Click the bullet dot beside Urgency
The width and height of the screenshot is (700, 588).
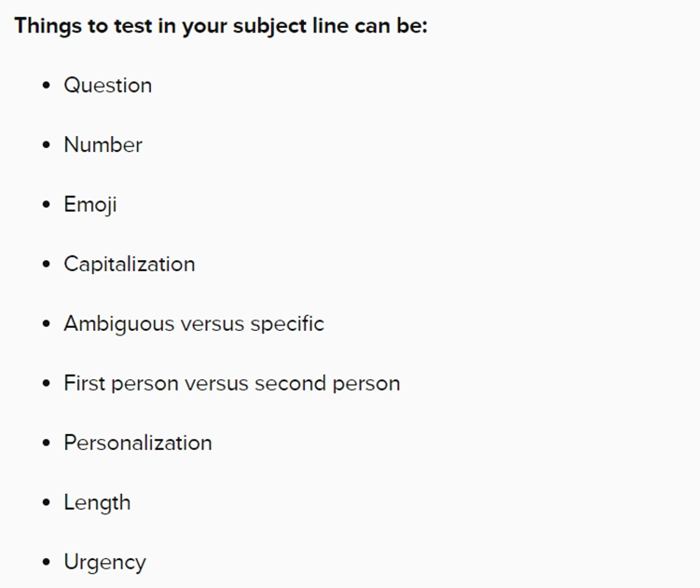[x=46, y=562]
